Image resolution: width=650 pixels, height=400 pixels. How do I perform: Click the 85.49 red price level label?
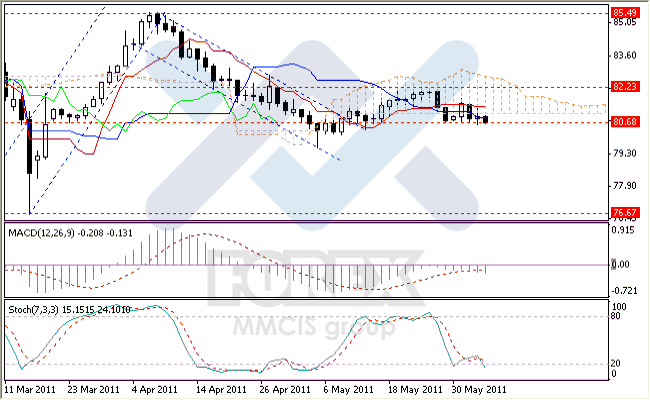pyautogui.click(x=625, y=12)
